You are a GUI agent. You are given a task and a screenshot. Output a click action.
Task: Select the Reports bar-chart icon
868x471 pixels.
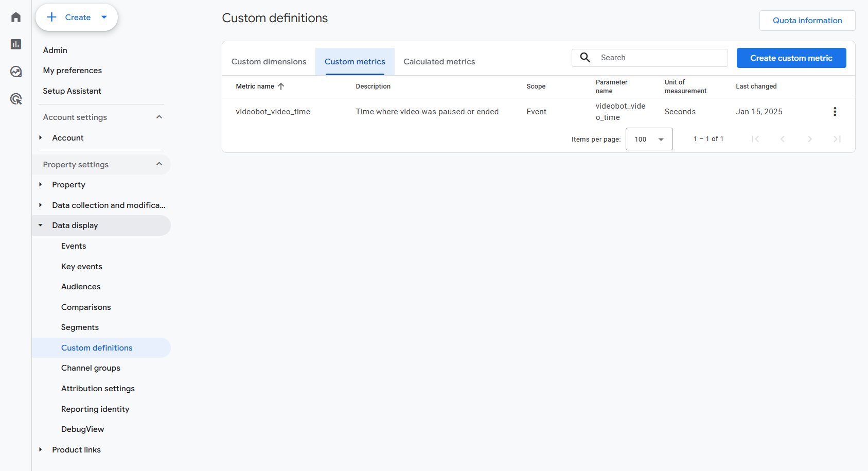pyautogui.click(x=15, y=44)
